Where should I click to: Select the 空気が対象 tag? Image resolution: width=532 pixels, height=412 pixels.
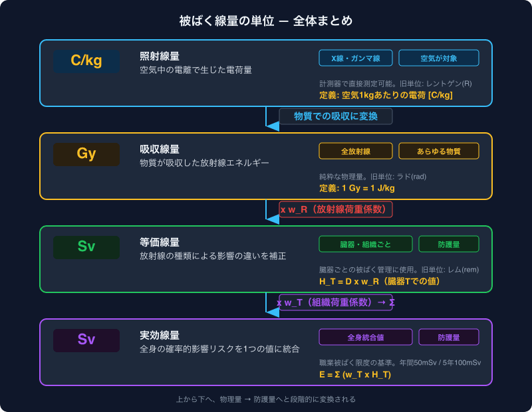point(439,58)
